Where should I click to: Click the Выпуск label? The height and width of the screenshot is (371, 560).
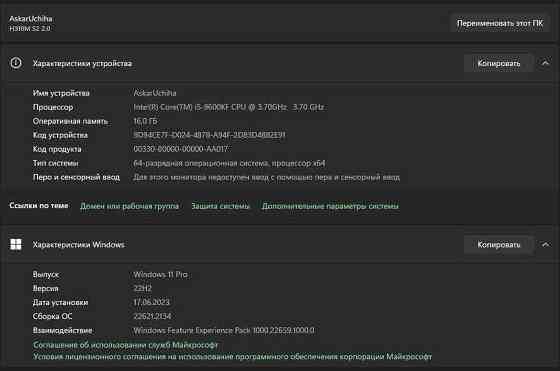point(46,275)
